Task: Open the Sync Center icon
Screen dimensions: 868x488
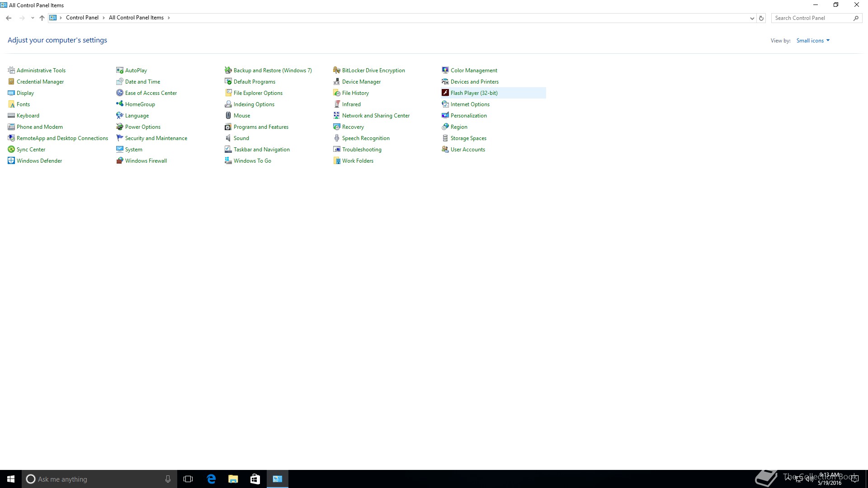Action: pyautogui.click(x=11, y=149)
